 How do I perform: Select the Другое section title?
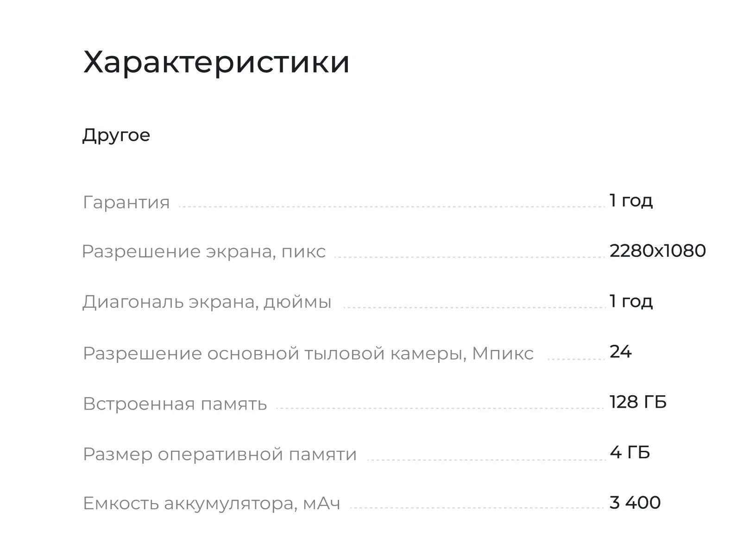[x=116, y=135]
